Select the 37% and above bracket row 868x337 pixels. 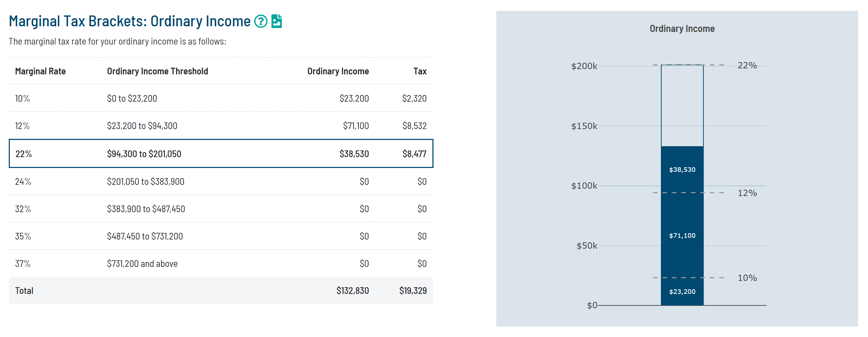pyautogui.click(x=220, y=263)
